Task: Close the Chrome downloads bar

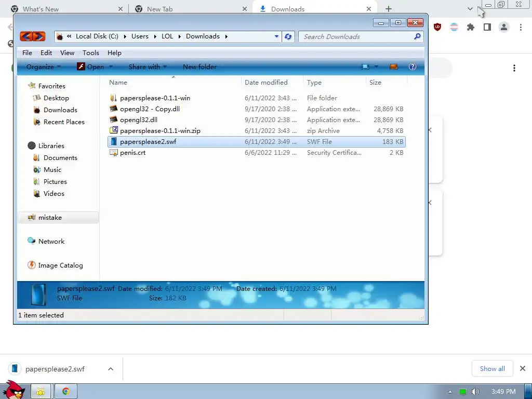Action: 523,368
